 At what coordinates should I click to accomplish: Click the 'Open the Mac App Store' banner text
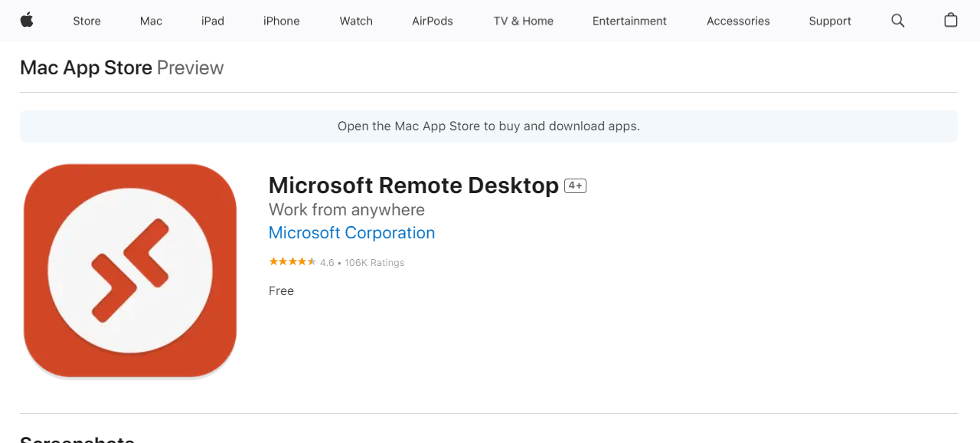click(488, 126)
